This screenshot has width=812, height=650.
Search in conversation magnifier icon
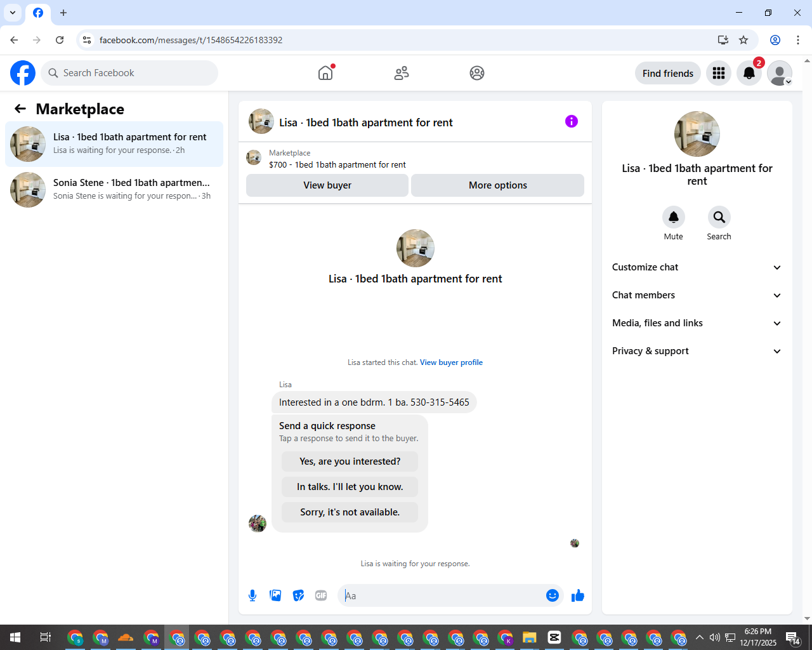pyautogui.click(x=719, y=217)
